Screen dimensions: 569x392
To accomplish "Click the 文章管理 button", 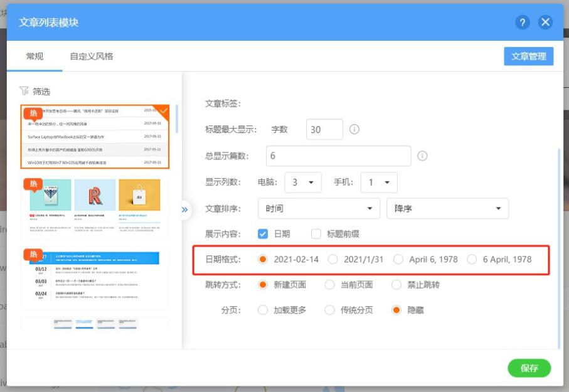I will coord(528,56).
